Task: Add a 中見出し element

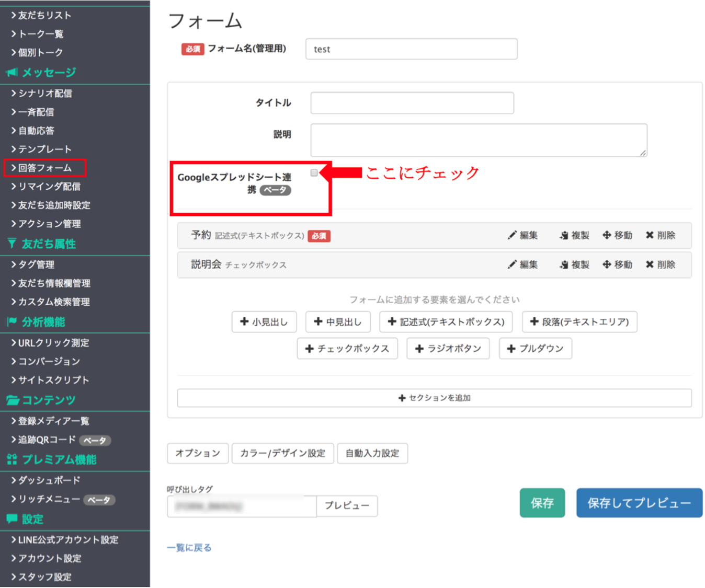Action: [x=338, y=322]
